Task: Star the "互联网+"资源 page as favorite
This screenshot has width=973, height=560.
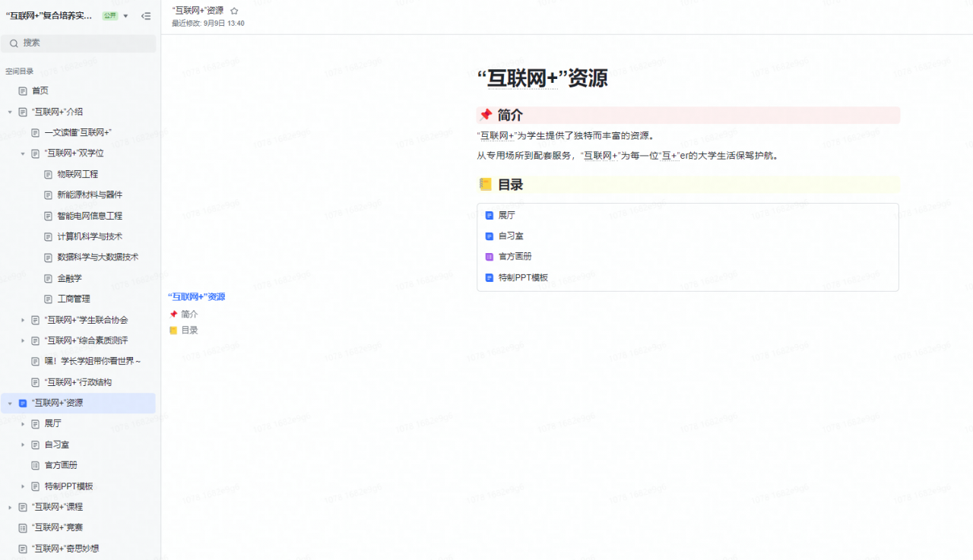Action: coord(234,11)
